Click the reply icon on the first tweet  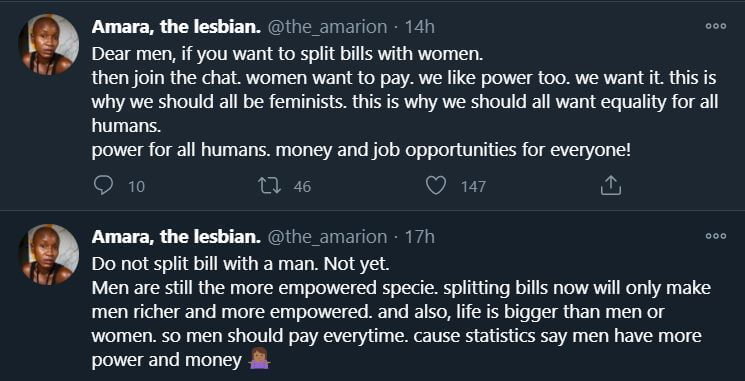pyautogui.click(x=103, y=186)
